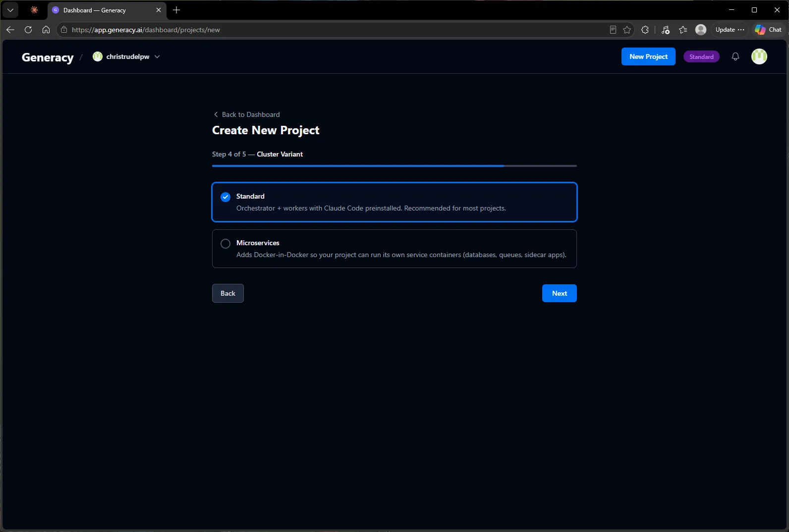Expand the christrudelpw account switcher
The image size is (789, 532).
coord(126,56)
